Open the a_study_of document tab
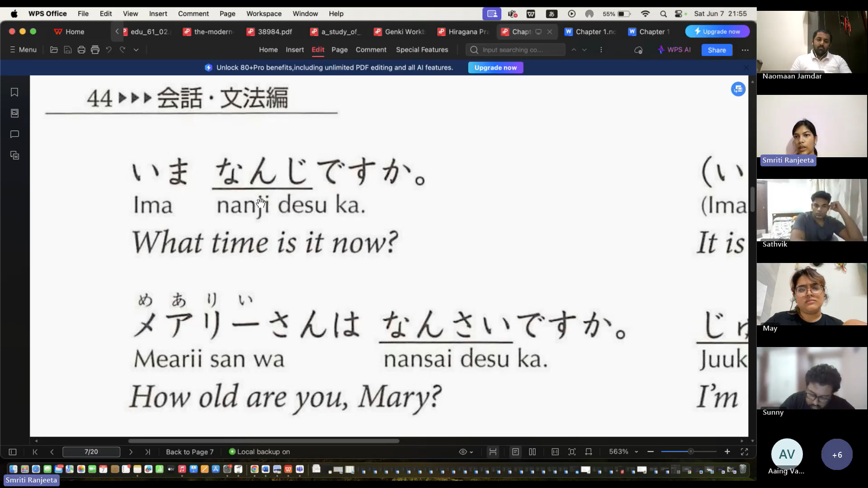Viewport: 868px width, 488px height. tap(336, 31)
